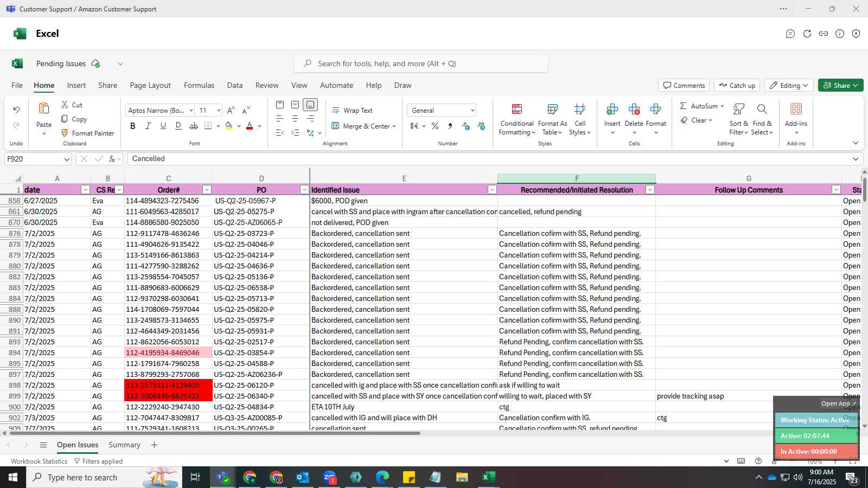Toggle Wrap Text
This screenshot has width=868, height=488.
pos(352,110)
